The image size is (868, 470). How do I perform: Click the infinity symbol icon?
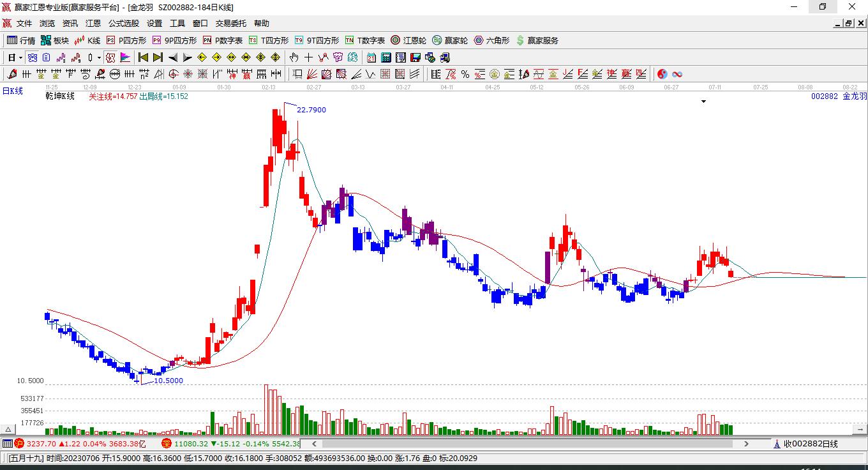[677, 74]
